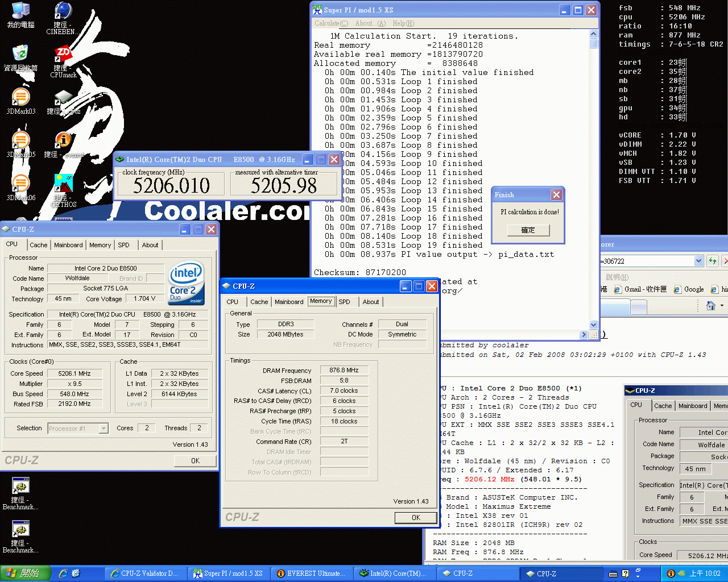Screen dimensions: 728x582
Task: Click Checksum: 87170200 line in Super PI
Action: [360, 272]
